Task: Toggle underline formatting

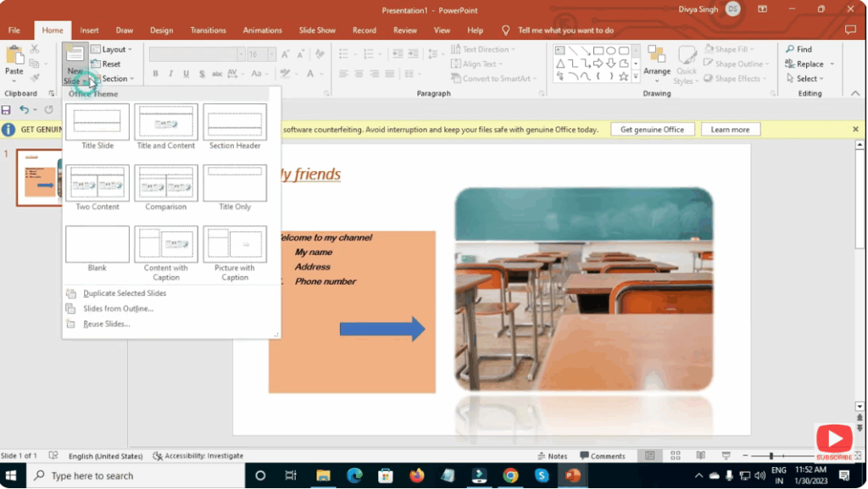Action: click(x=186, y=74)
